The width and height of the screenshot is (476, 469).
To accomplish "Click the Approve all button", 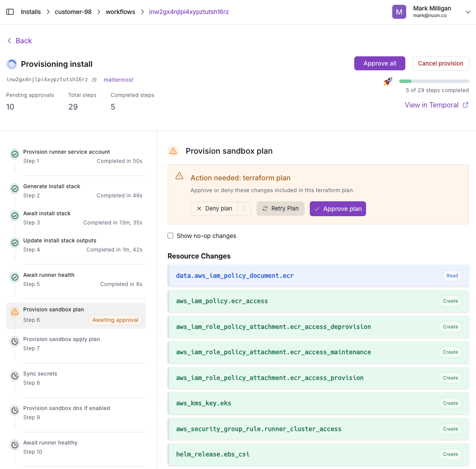I will click(379, 63).
